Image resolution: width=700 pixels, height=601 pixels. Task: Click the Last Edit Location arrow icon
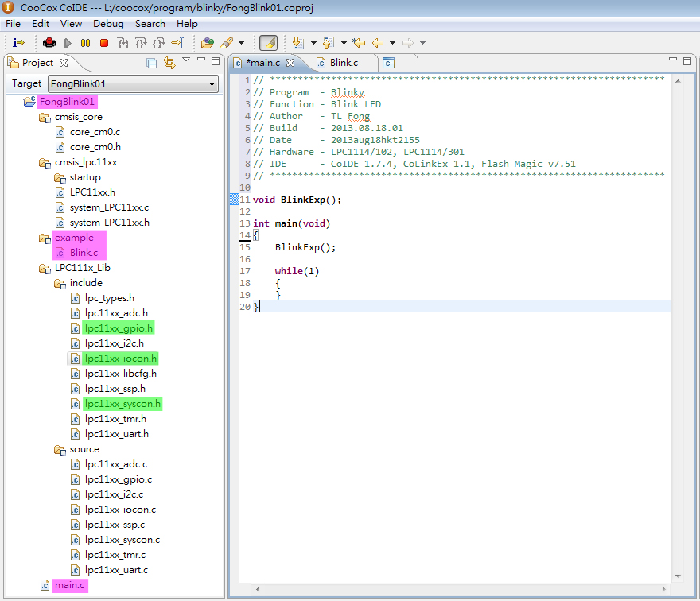click(x=359, y=43)
